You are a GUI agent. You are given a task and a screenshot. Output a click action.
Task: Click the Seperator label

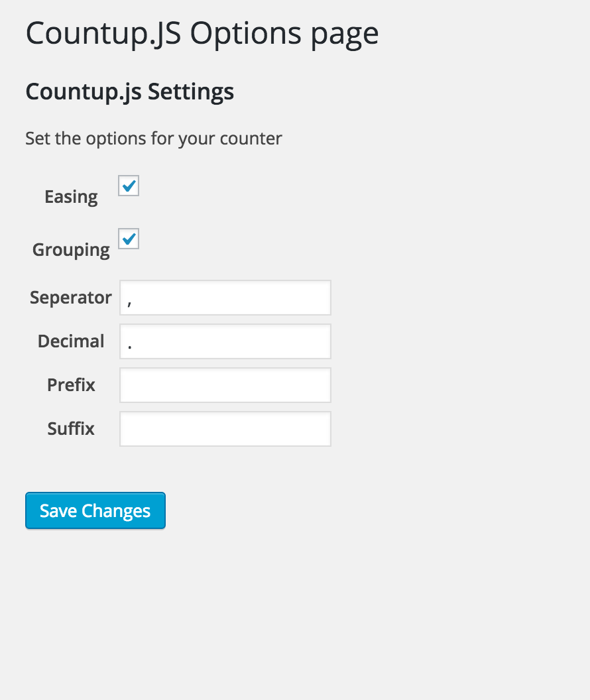point(71,298)
